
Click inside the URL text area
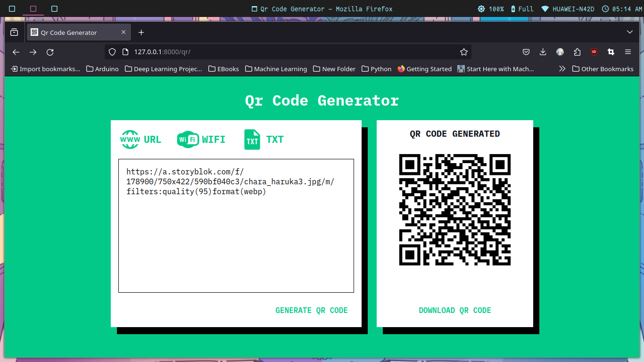point(236,226)
